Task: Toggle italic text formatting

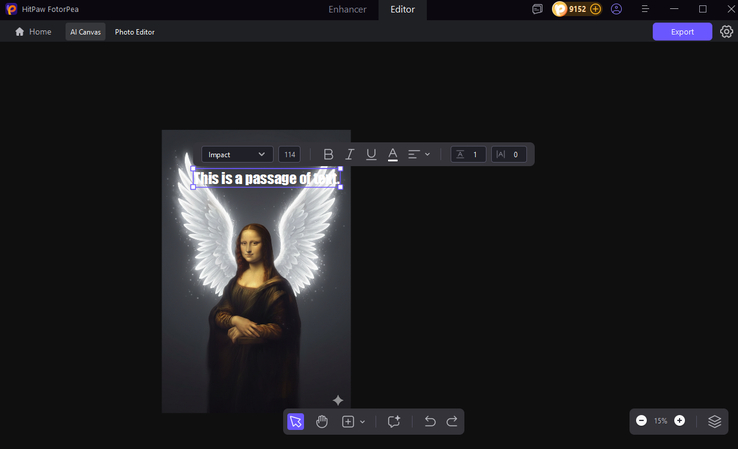Action: 350,154
